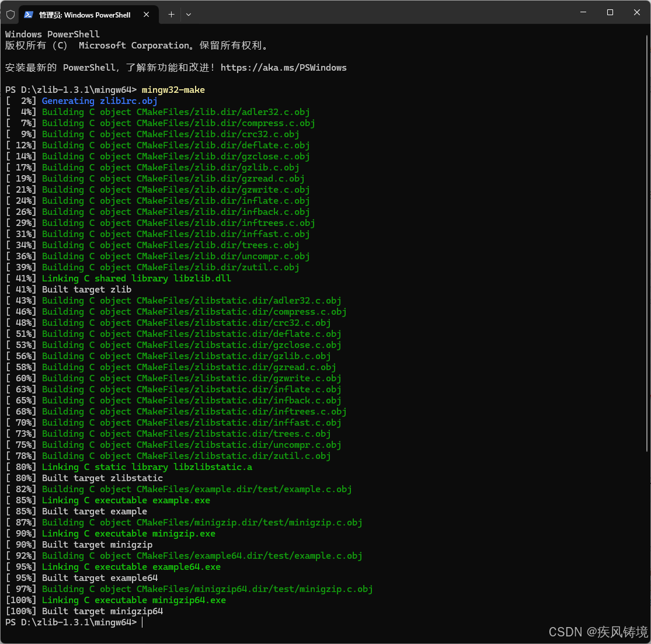Minimize the terminal window
651x644 pixels.
point(583,12)
